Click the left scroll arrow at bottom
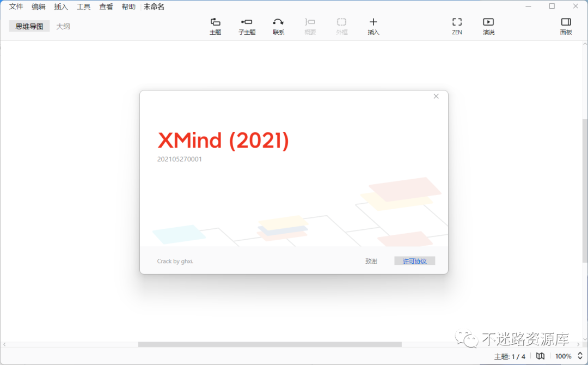 click(x=4, y=344)
